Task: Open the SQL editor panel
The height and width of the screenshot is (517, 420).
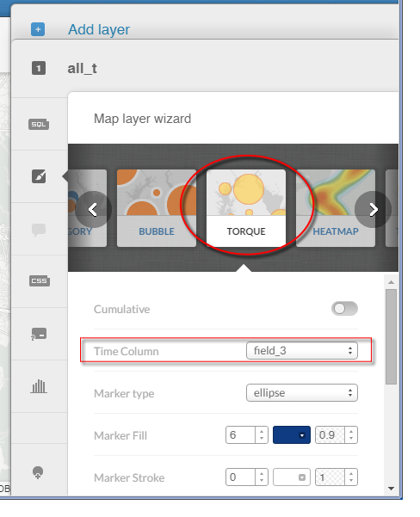Action: pos(39,125)
